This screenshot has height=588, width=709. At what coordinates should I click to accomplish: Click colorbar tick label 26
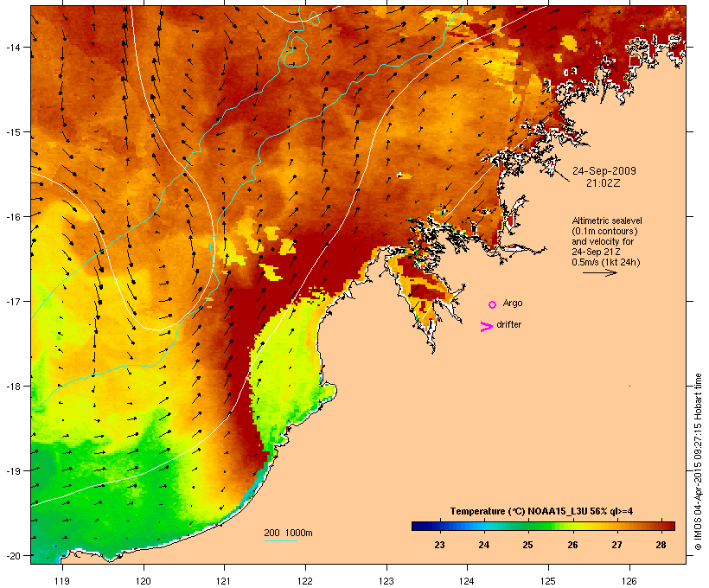pyautogui.click(x=572, y=545)
